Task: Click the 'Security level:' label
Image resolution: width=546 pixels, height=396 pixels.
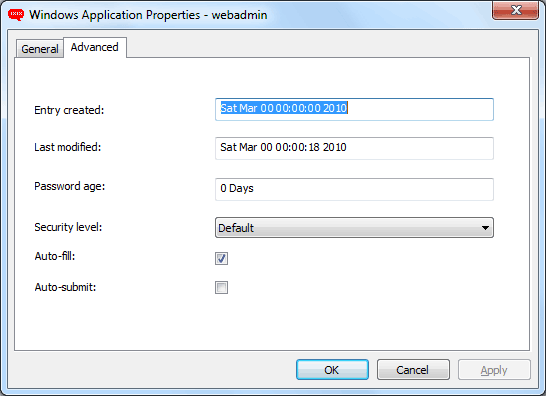Action: tap(68, 227)
